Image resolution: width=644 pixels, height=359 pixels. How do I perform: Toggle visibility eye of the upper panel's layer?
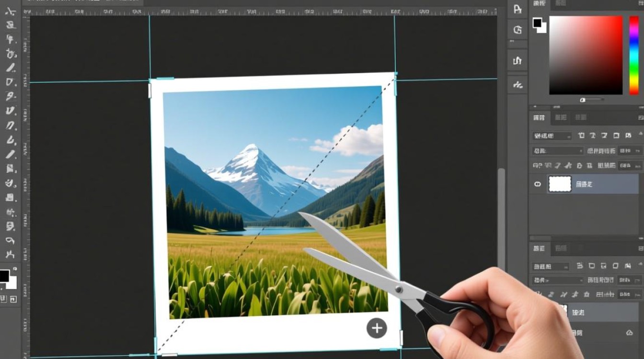[x=538, y=184]
